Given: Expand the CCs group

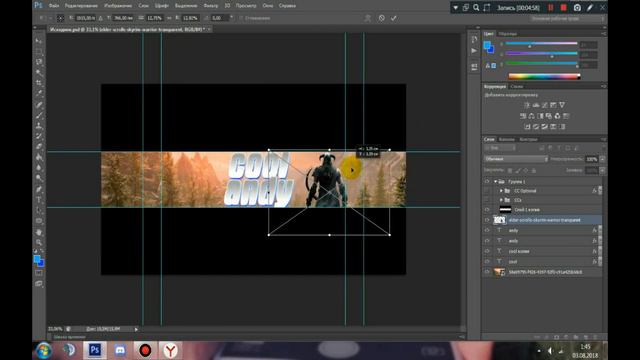Looking at the screenshot, I should (501, 200).
